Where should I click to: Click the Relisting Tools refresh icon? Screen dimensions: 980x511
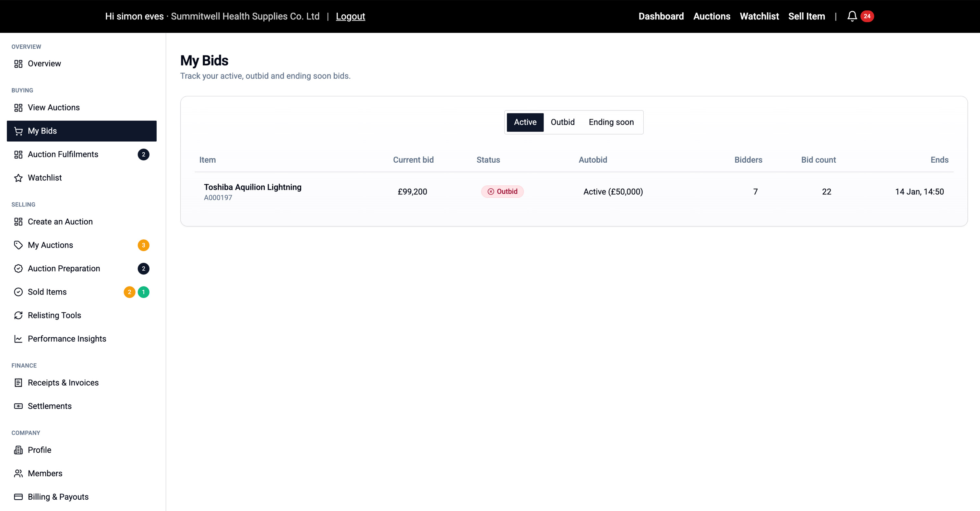pyautogui.click(x=18, y=315)
